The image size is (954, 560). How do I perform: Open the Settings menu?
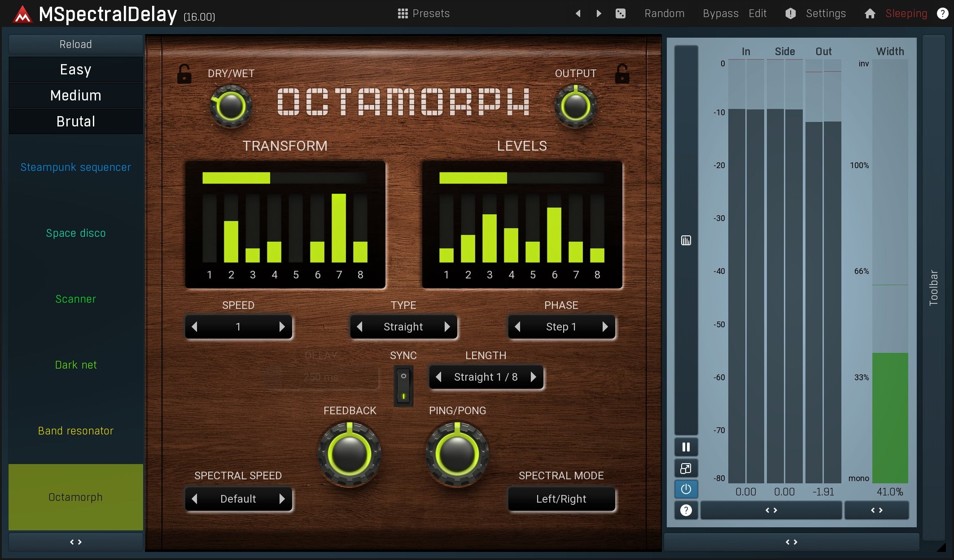[826, 13]
